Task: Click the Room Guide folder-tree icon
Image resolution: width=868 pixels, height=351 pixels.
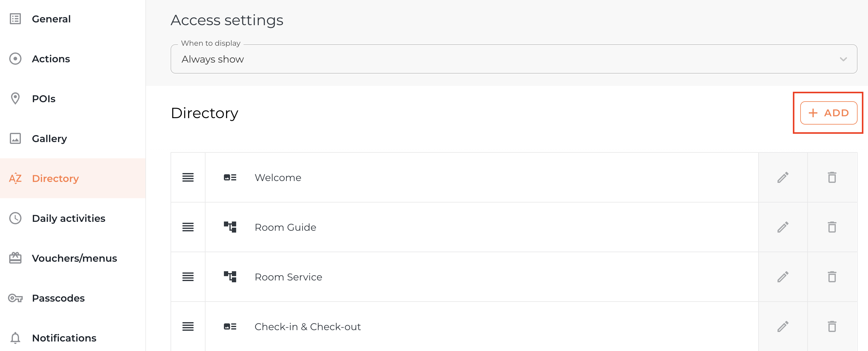Action: coord(230,227)
